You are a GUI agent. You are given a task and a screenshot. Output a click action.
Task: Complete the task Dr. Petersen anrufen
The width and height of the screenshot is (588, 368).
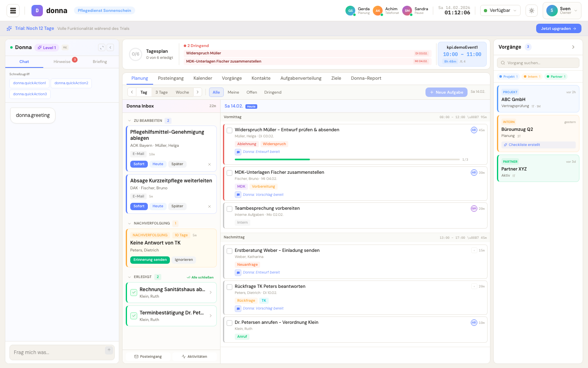tap(229, 323)
